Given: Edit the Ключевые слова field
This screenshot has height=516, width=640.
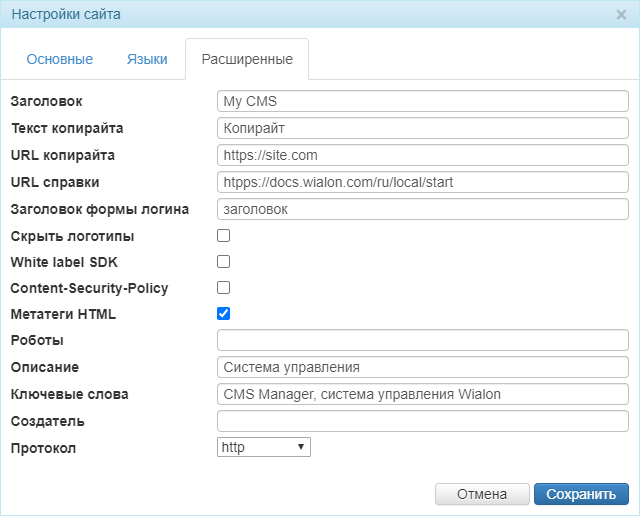Looking at the screenshot, I should click(x=422, y=394).
